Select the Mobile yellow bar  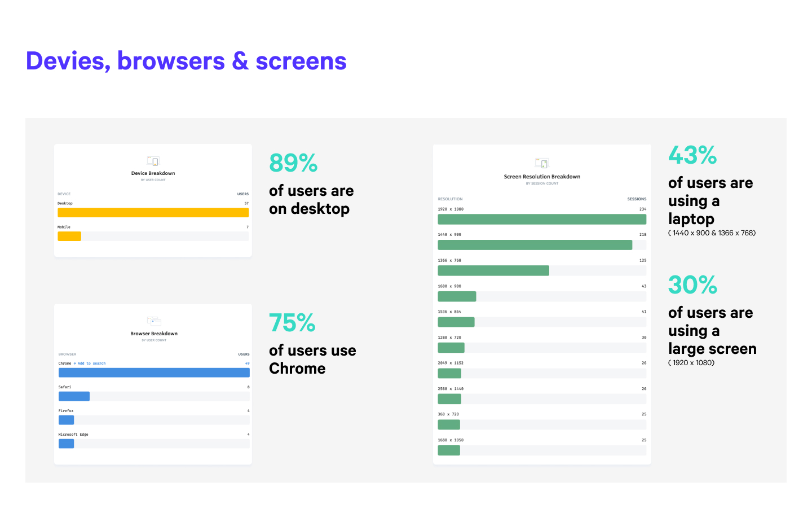69,236
